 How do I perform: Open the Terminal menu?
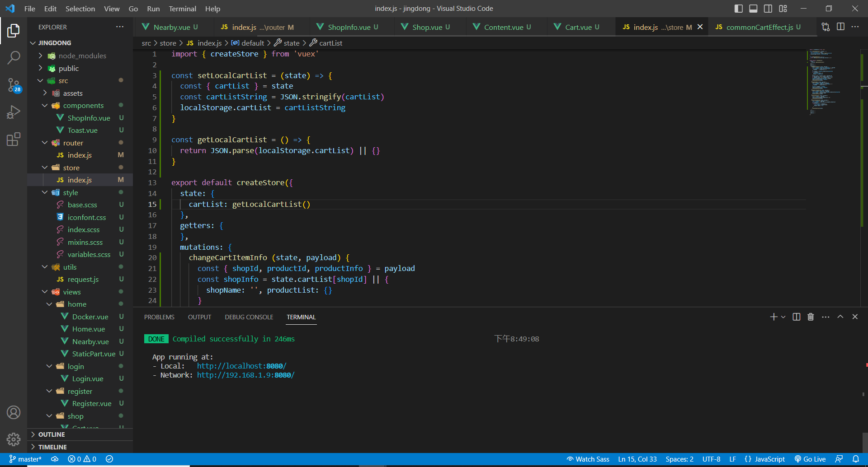[x=182, y=9]
